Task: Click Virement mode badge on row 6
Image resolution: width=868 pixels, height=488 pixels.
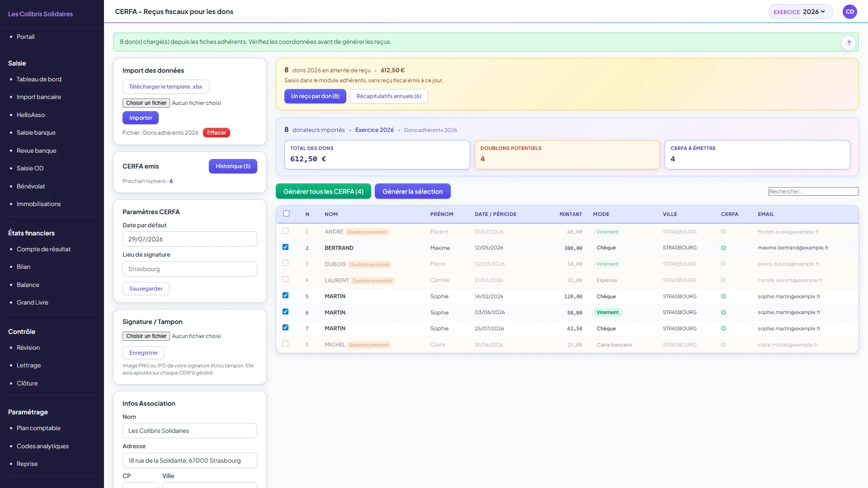Action: click(x=607, y=313)
